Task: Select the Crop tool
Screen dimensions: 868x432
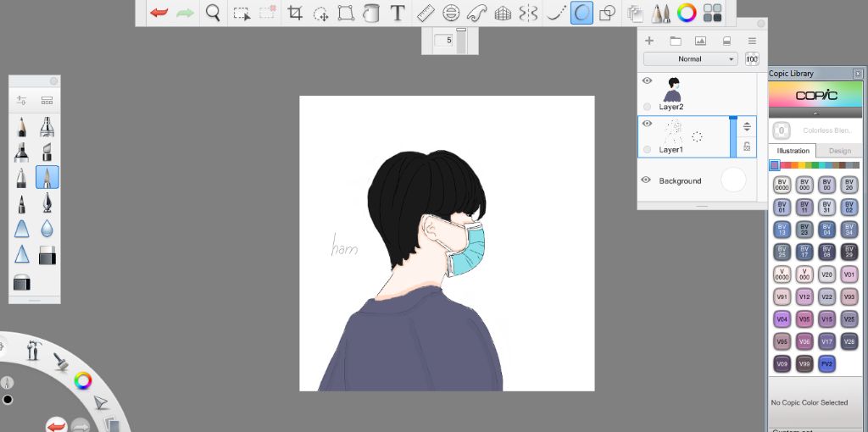Action: (x=295, y=13)
